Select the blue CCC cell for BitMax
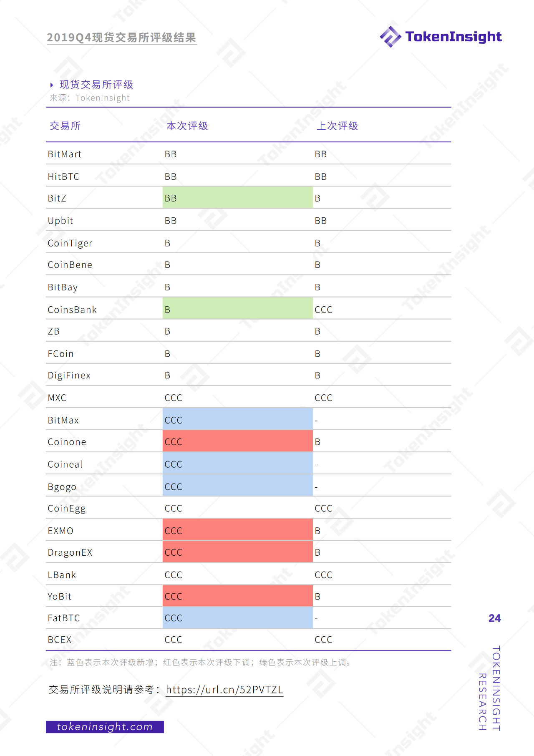534x756 pixels. tap(237, 419)
